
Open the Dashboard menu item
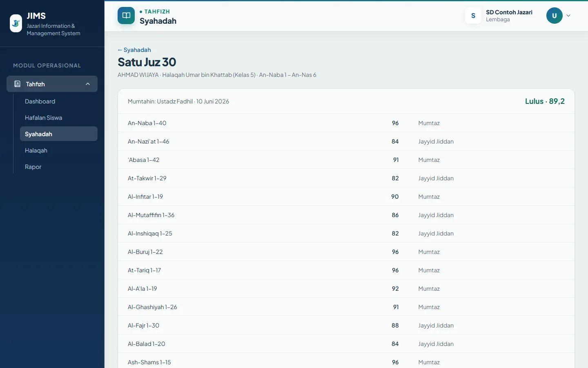(59, 101)
